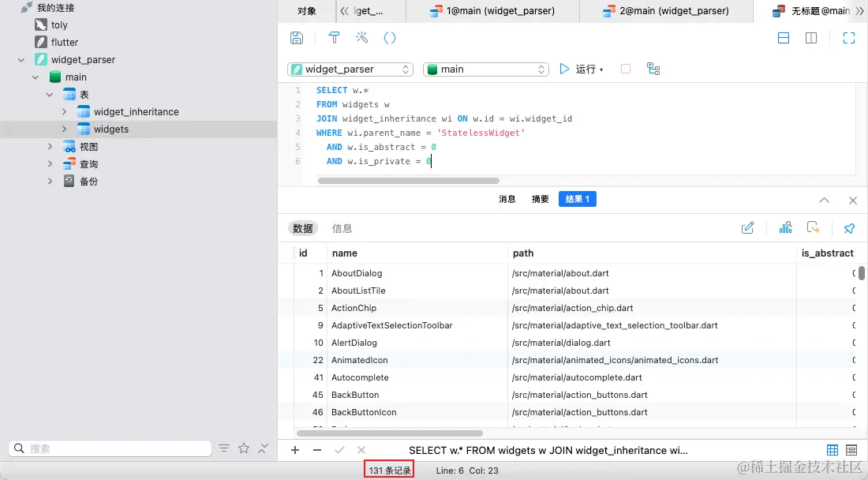Click the search magnifier icon in sidebar

click(20, 448)
